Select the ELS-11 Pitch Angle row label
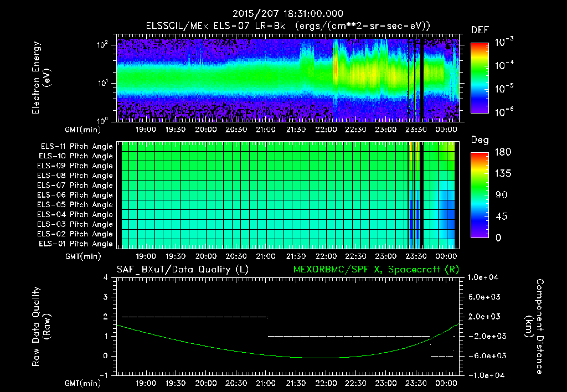Screen dimensions: 567x392 point(76,147)
